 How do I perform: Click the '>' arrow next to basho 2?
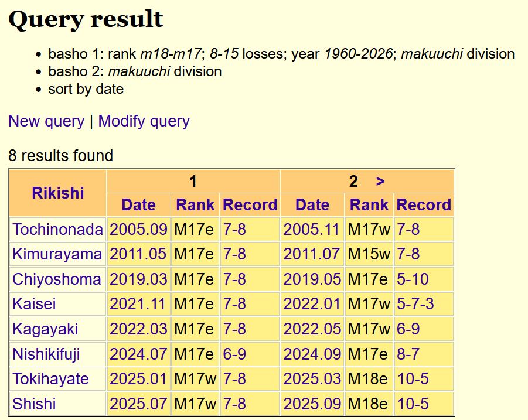point(380,182)
